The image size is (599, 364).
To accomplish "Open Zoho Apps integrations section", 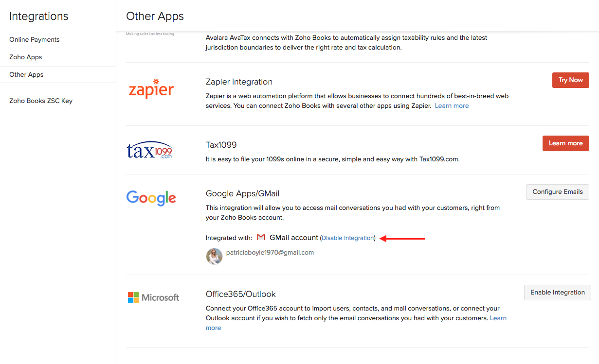I will [26, 57].
